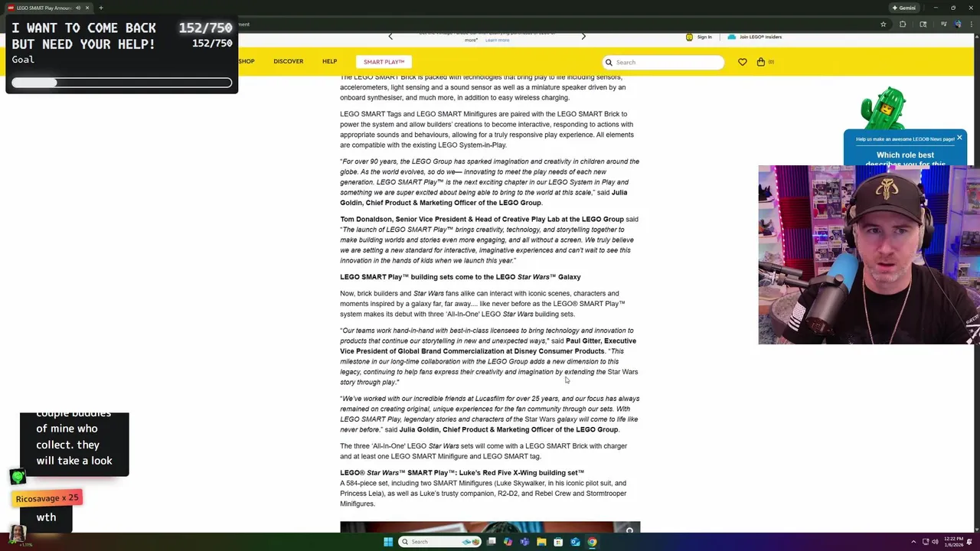The height and width of the screenshot is (551, 980).
Task: Close the LEGO News survey popup
Action: [959, 138]
